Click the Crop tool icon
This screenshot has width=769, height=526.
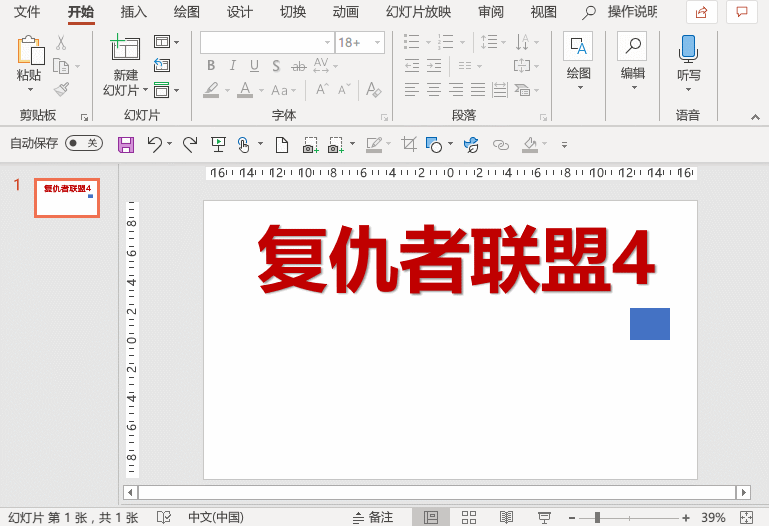409,144
